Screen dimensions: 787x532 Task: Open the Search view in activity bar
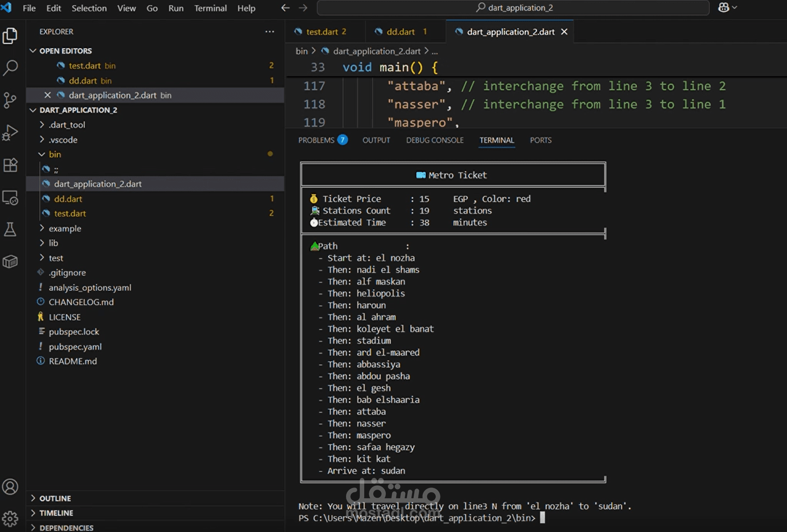point(10,68)
